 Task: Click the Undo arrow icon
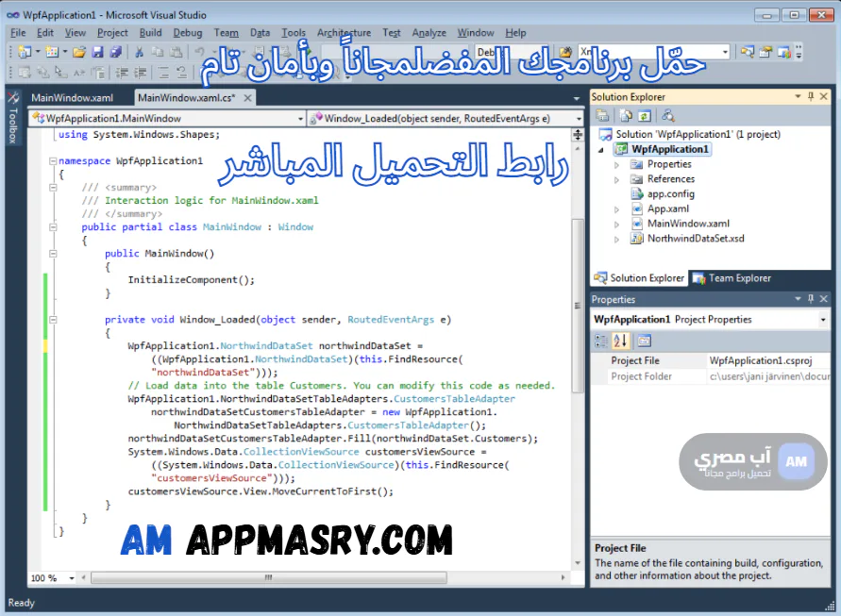point(199,52)
